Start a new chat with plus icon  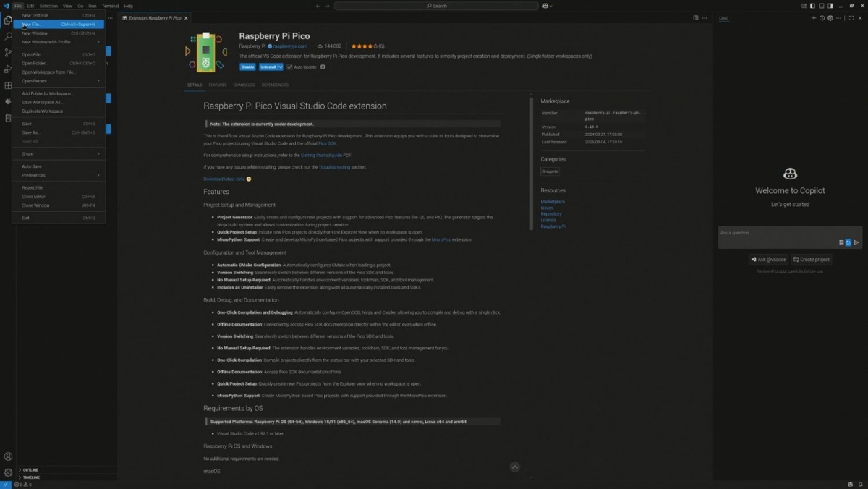814,18
